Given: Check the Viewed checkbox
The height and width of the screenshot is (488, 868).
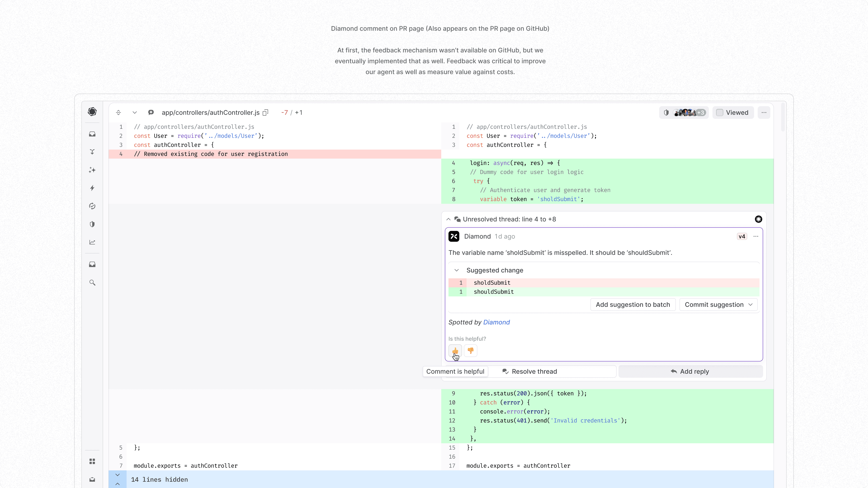Looking at the screenshot, I should click(x=719, y=113).
